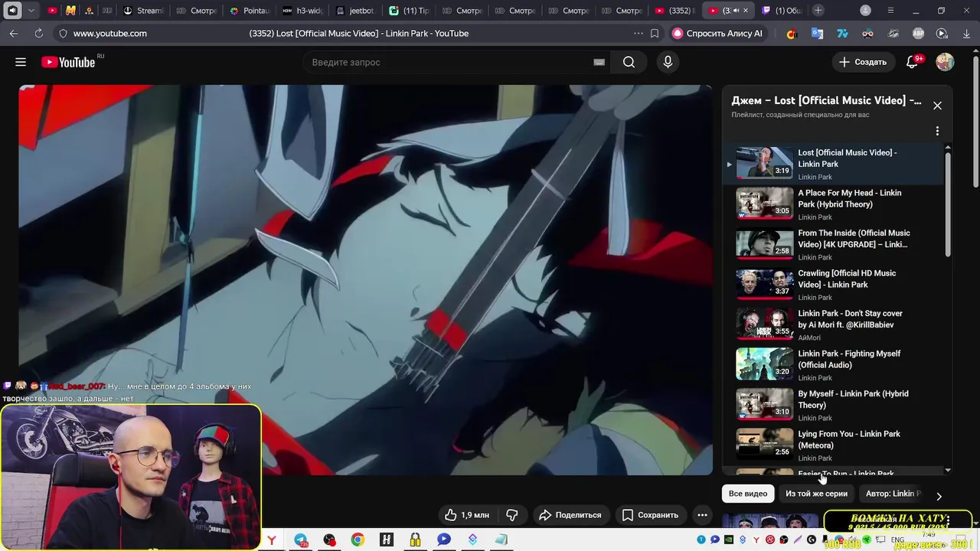Open the browser main menu lines icon
Viewport: 980px width, 551px height.
click(x=890, y=11)
